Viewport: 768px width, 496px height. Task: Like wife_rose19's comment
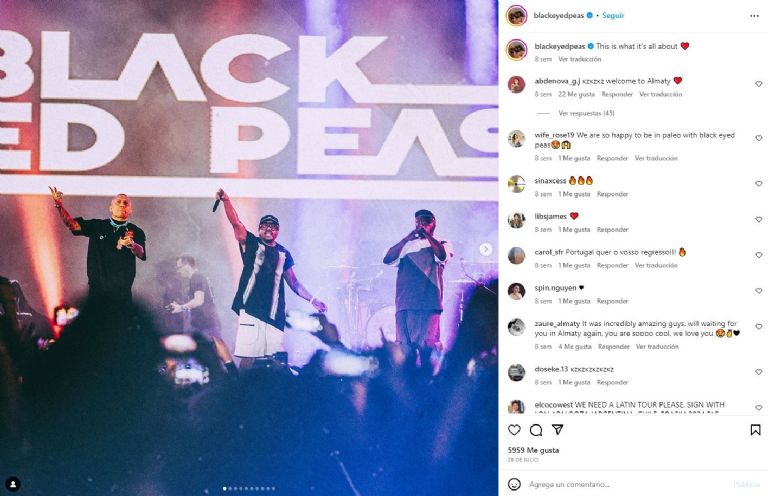point(759,139)
